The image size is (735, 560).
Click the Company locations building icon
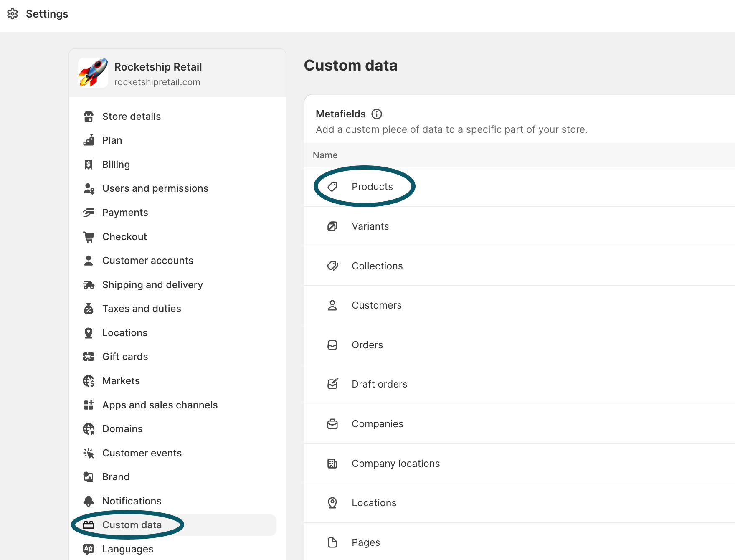(332, 464)
